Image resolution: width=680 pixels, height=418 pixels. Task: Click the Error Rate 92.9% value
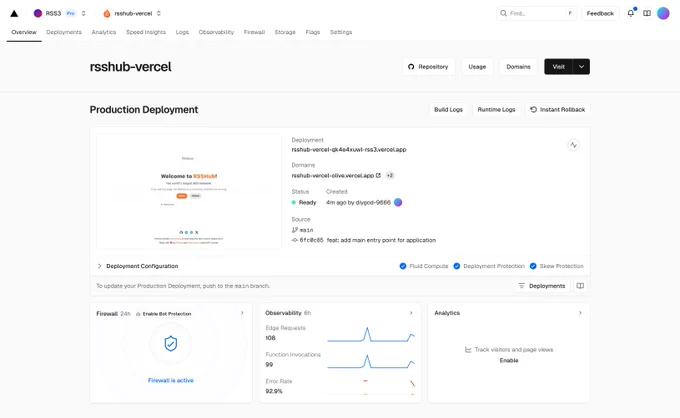(274, 391)
